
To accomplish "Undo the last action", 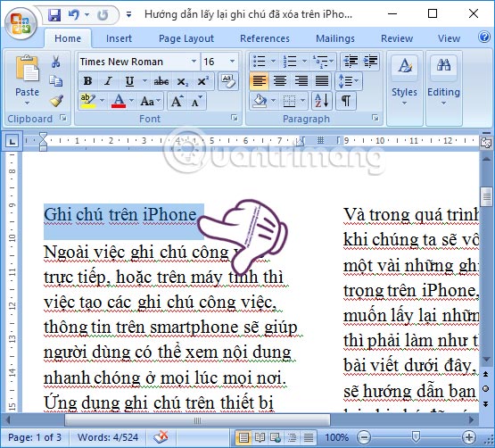I will (74, 14).
